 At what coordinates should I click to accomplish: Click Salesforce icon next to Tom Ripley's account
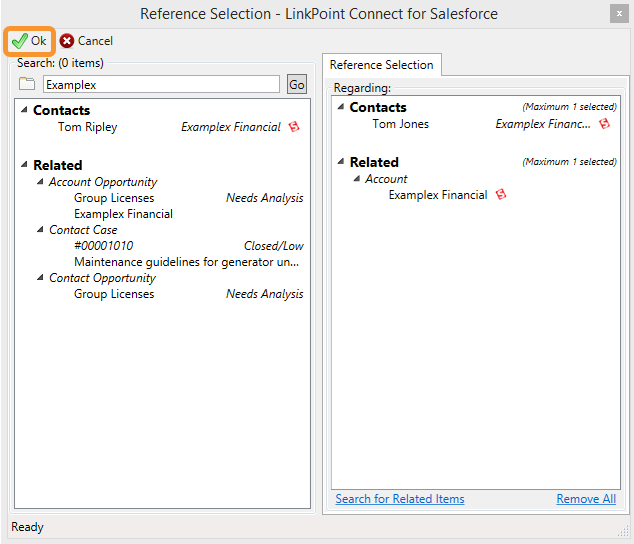click(294, 127)
